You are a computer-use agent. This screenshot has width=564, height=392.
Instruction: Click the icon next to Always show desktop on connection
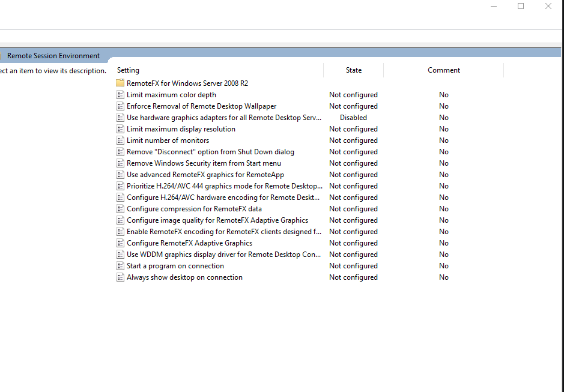pos(120,277)
